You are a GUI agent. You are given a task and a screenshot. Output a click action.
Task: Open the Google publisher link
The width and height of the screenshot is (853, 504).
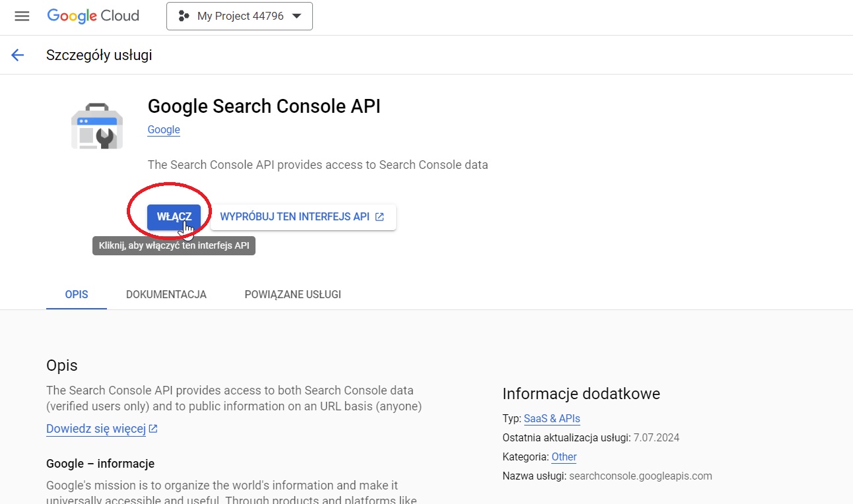pos(163,129)
